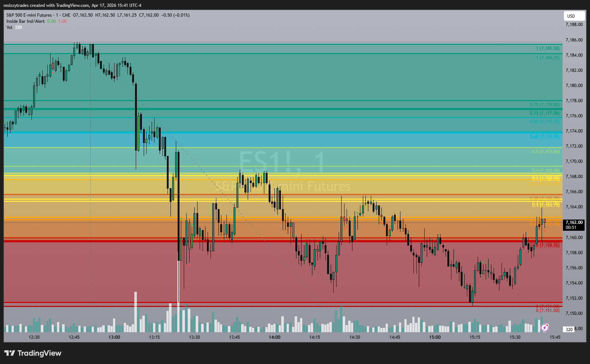This screenshot has width=590, height=364.
Task: Click the 7,160.00 price axis label
Action: tap(574, 238)
